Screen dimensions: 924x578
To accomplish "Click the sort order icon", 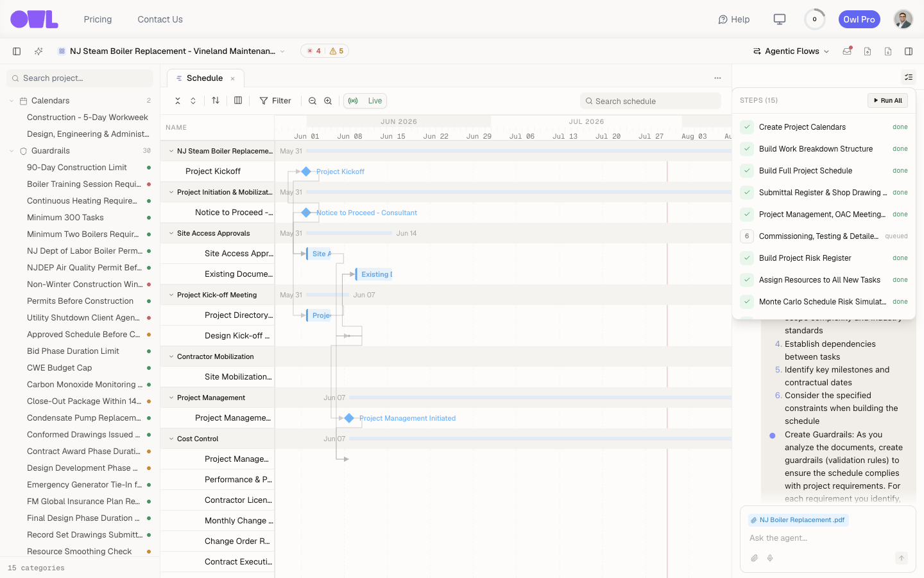I will (x=216, y=100).
